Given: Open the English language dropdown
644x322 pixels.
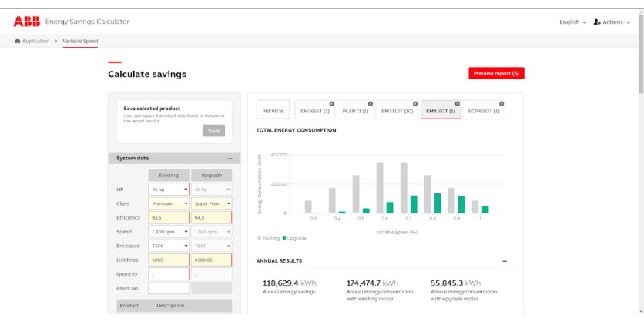Looking at the screenshot, I should click(x=572, y=22).
